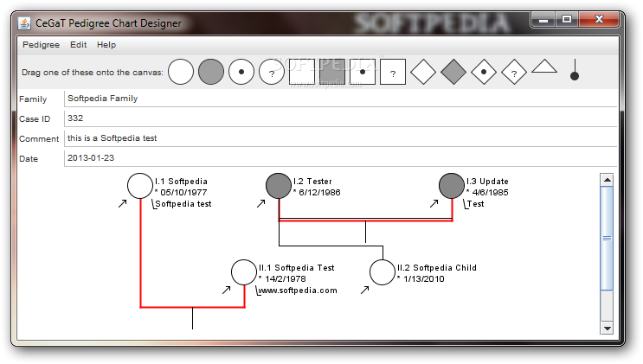Click the red line joining I.2 and I.3
Image resolution: width=643 pixels, height=364 pixels.
(x=365, y=220)
